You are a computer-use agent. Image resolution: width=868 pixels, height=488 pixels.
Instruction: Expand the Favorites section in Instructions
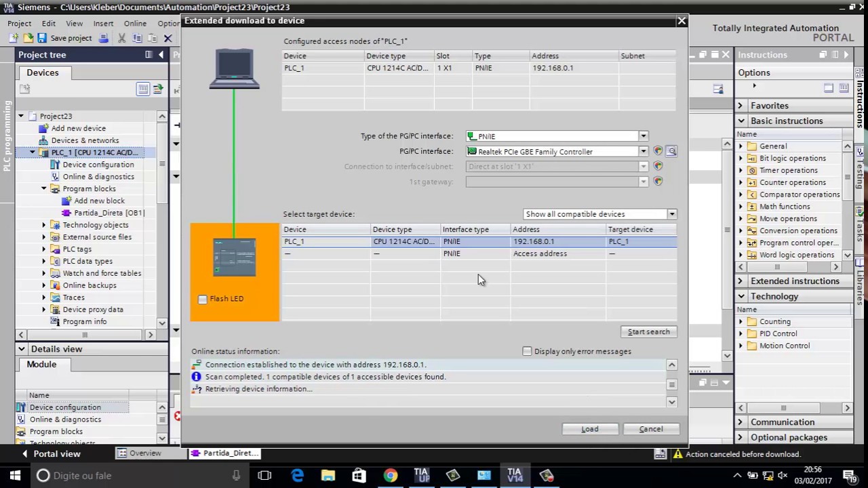pos(741,106)
